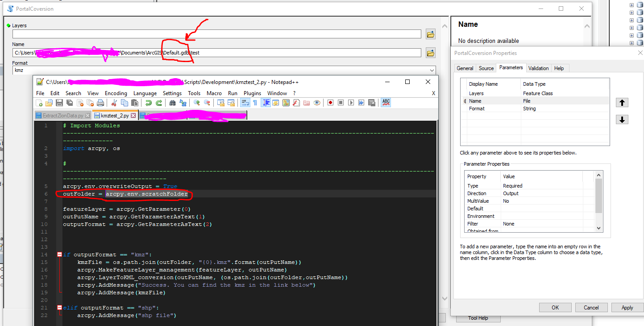The height and width of the screenshot is (326, 644).
Task: Toggle Synchronize Horizontal Scrolling icon
Action: (x=231, y=103)
